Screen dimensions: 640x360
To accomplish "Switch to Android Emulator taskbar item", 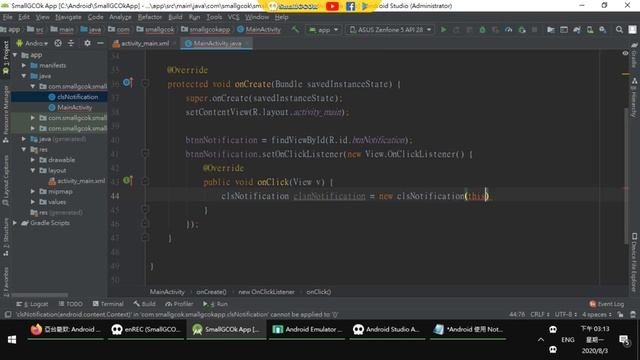I will 307,330.
